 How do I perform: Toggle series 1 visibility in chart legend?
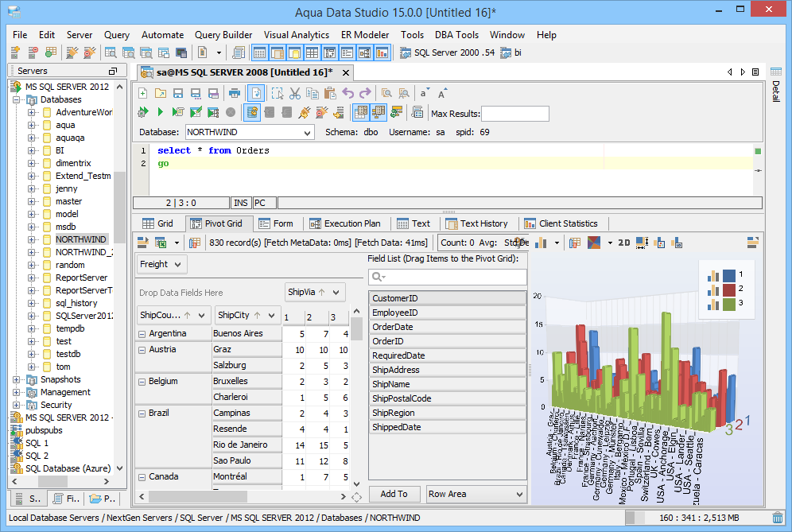[728, 275]
